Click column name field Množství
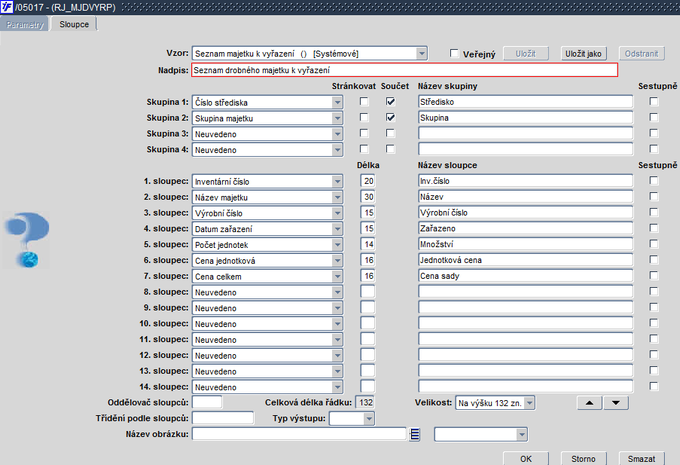The height and width of the screenshot is (465, 680). 525,244
